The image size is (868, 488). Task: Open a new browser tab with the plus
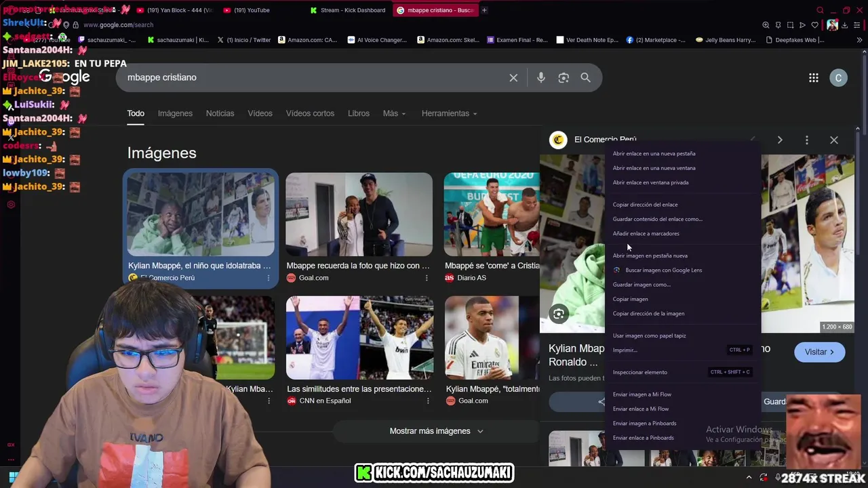point(484,10)
